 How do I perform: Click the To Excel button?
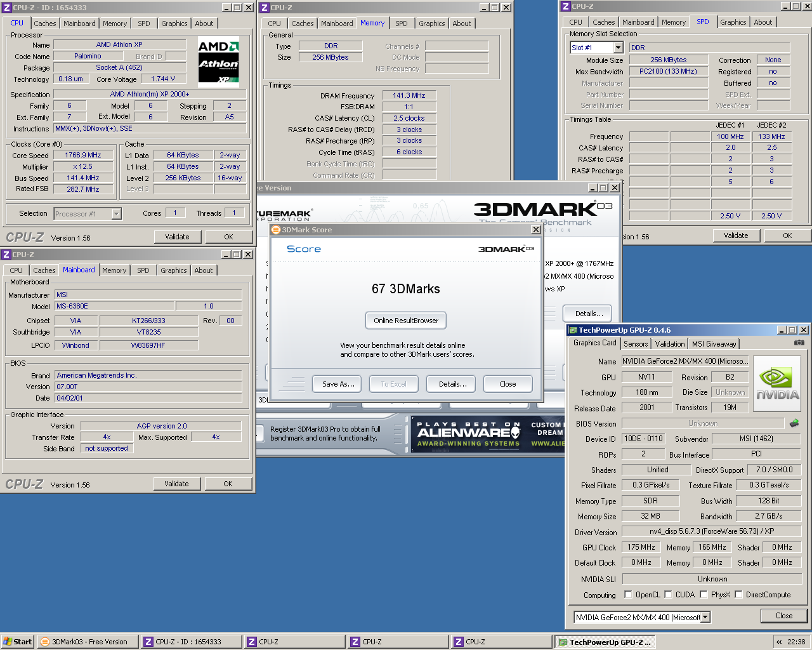(x=393, y=384)
